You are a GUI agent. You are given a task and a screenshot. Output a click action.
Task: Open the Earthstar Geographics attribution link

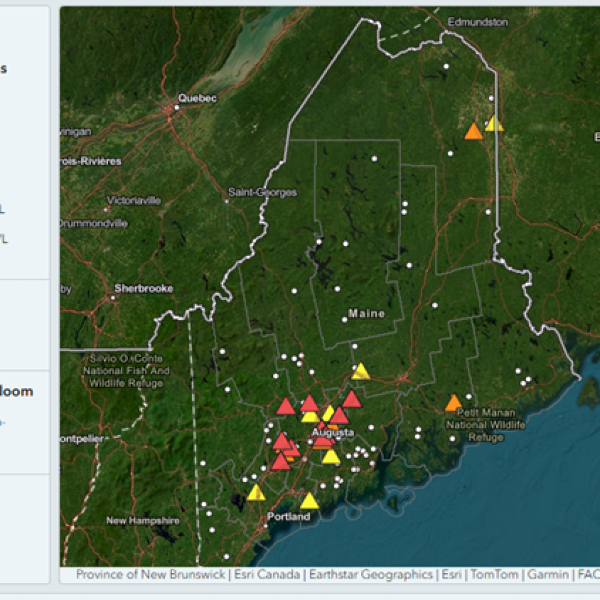(x=371, y=574)
